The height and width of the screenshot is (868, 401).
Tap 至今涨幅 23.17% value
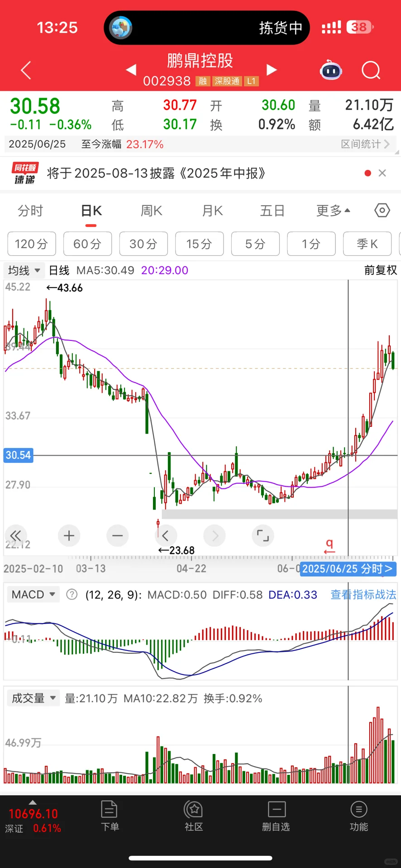pyautogui.click(x=145, y=144)
